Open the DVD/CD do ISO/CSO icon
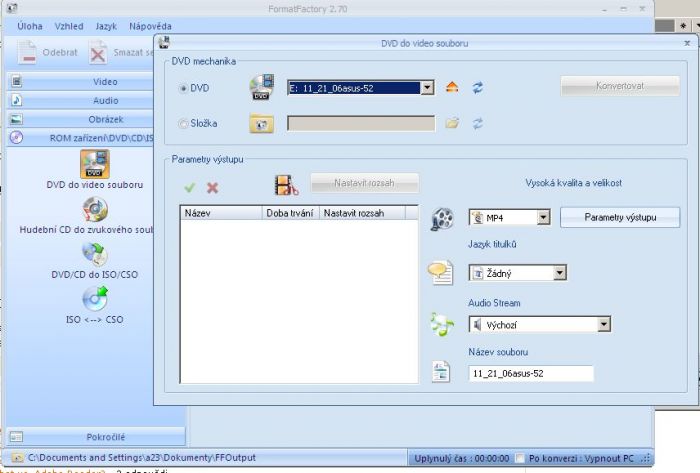The image size is (700, 473). (95, 254)
